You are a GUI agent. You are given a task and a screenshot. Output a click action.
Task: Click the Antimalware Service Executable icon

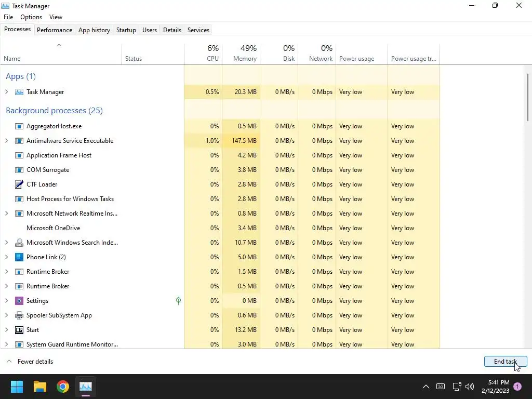click(19, 141)
